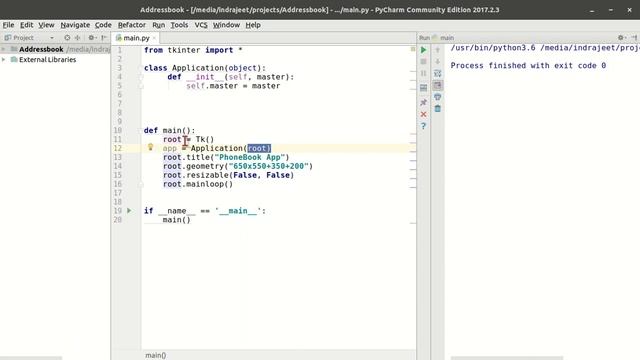
Task: Open the File menu
Action: (8, 25)
